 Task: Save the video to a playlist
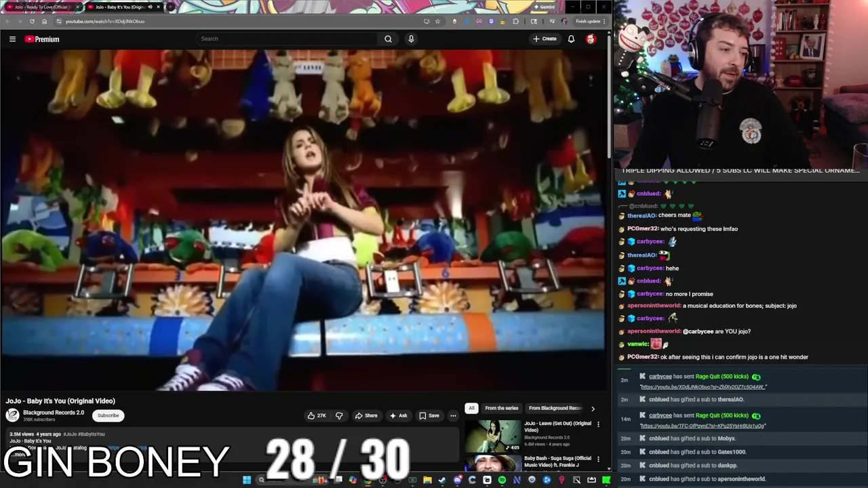pos(429,415)
